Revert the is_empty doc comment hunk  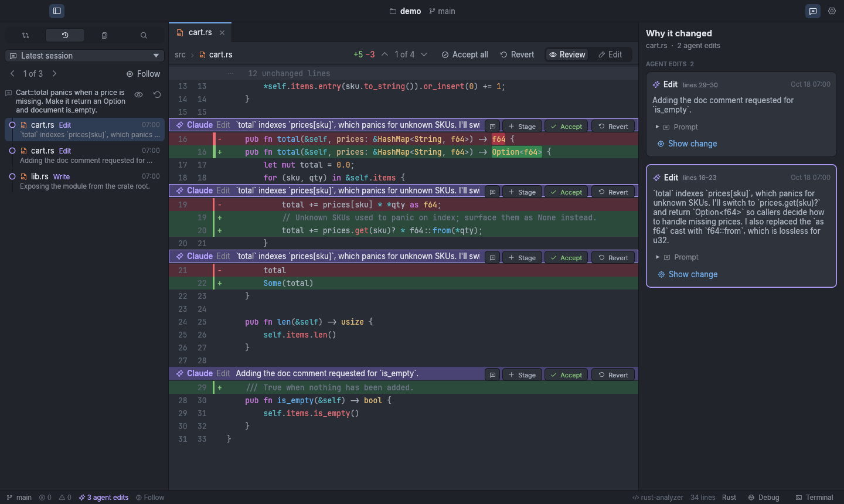613,374
